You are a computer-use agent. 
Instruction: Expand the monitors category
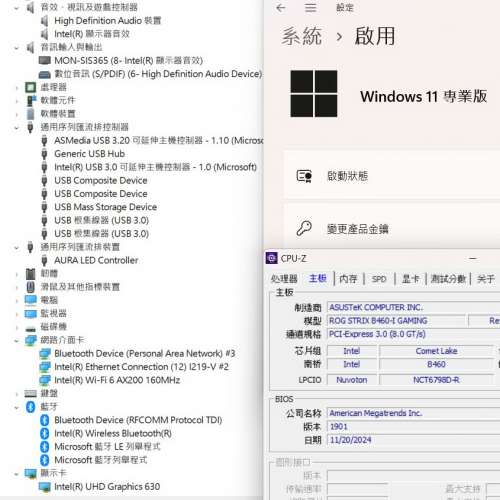point(16,314)
